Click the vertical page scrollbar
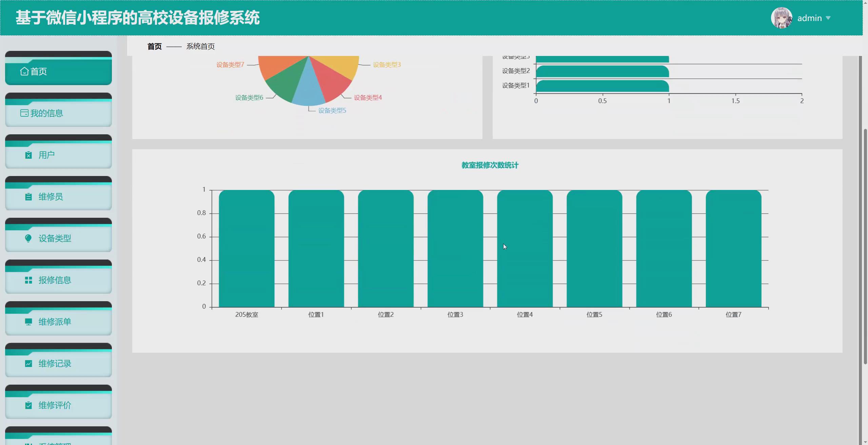The height and width of the screenshot is (445, 868). tap(865, 246)
